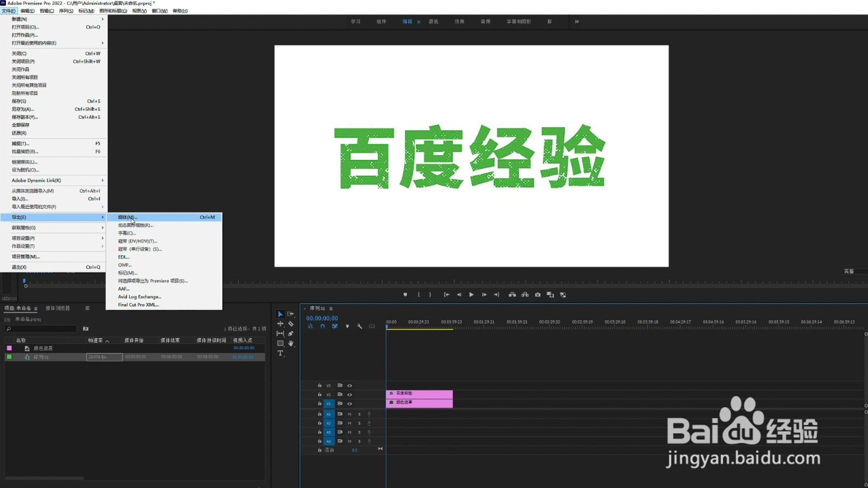Screen dimensions: 868x488
Task: Click pink label swatch of 颜色遮罩
Action: coord(9,348)
